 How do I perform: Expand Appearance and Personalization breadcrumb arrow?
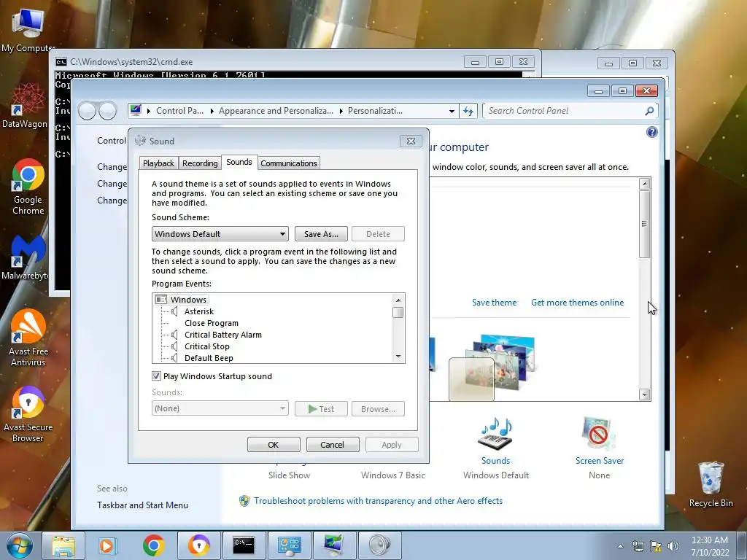tap(341, 111)
